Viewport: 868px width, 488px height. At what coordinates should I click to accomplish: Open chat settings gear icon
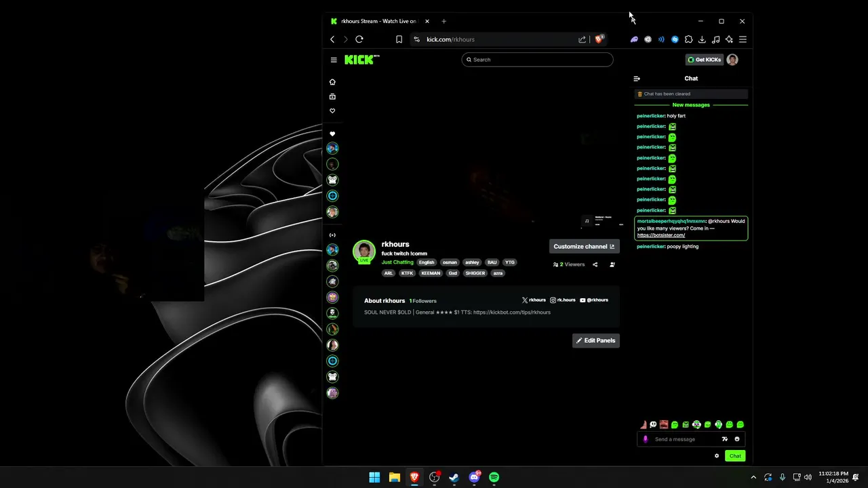[x=717, y=455]
